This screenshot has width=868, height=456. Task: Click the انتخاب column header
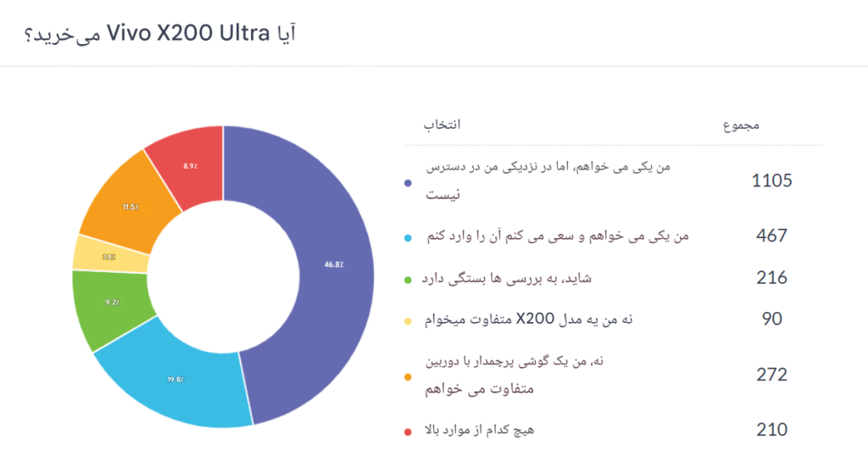click(442, 125)
